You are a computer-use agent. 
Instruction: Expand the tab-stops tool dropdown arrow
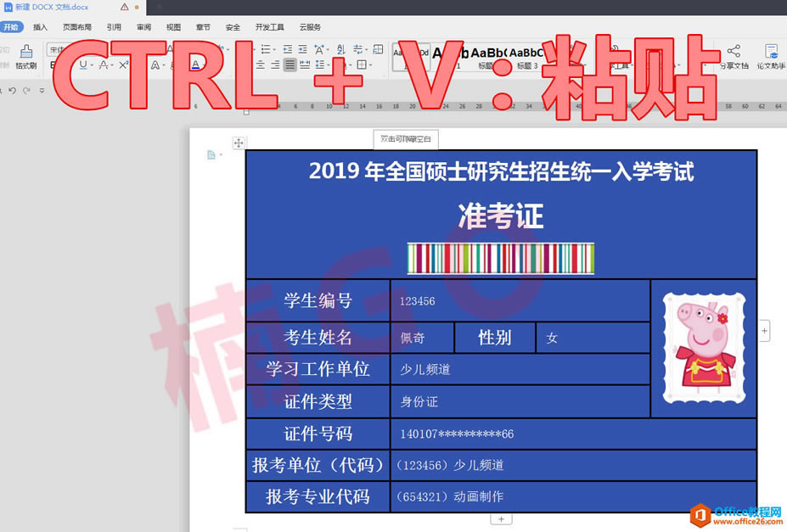366,49
